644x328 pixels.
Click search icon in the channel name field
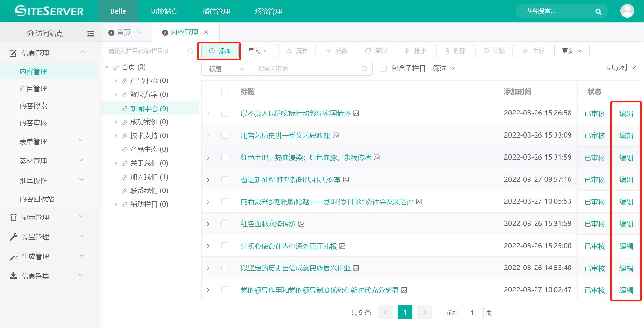pyautogui.click(x=190, y=51)
